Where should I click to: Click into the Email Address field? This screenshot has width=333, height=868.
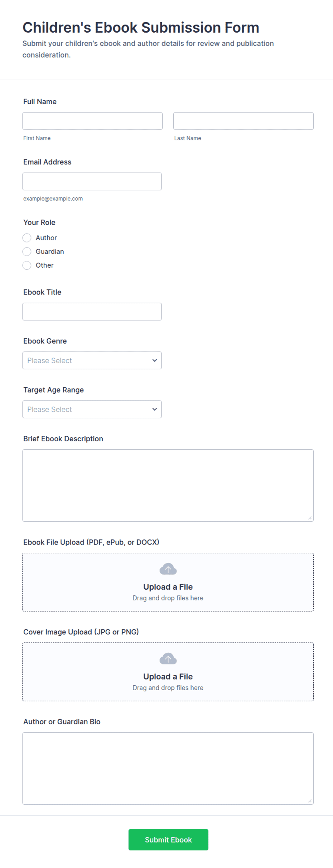92,181
